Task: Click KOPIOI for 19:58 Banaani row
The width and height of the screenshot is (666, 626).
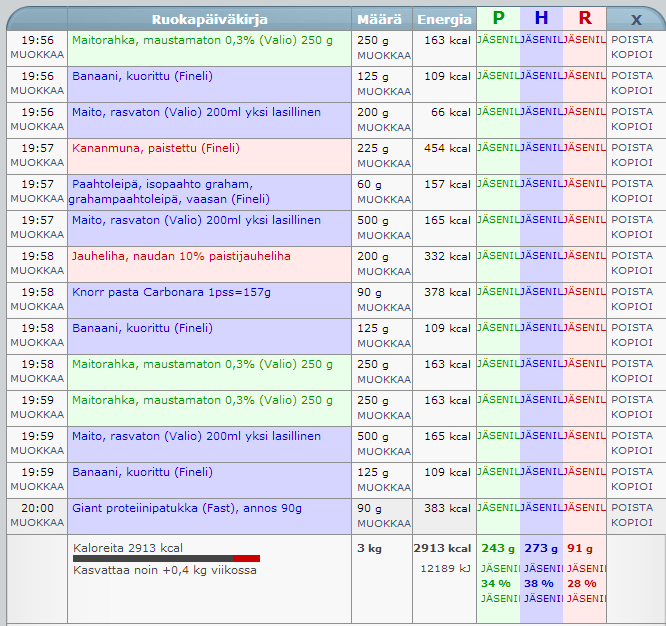Action: pyautogui.click(x=632, y=342)
